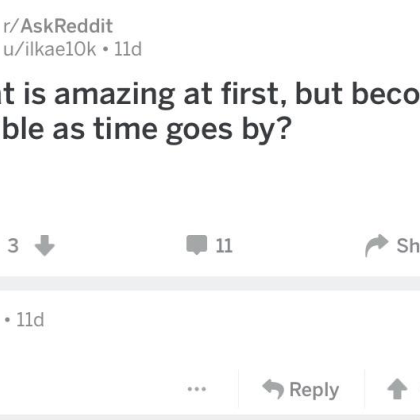The height and width of the screenshot is (420, 420).
Task: Open the comment's three-dot options menu
Action: click(197, 389)
